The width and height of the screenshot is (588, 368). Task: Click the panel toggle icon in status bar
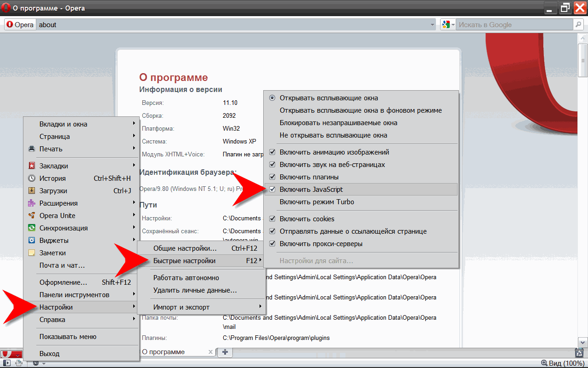pyautogui.click(x=7, y=363)
